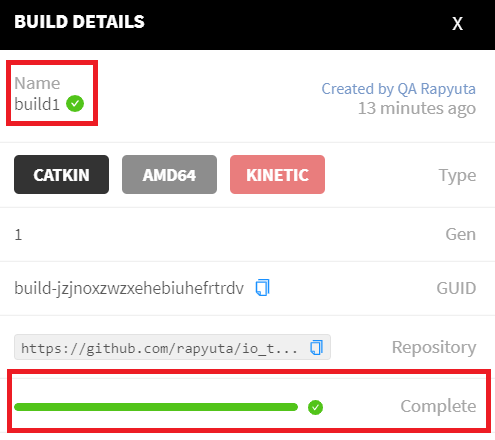The image size is (495, 440).
Task: Click the 13 minutes ago timestamp
Action: coord(417,109)
